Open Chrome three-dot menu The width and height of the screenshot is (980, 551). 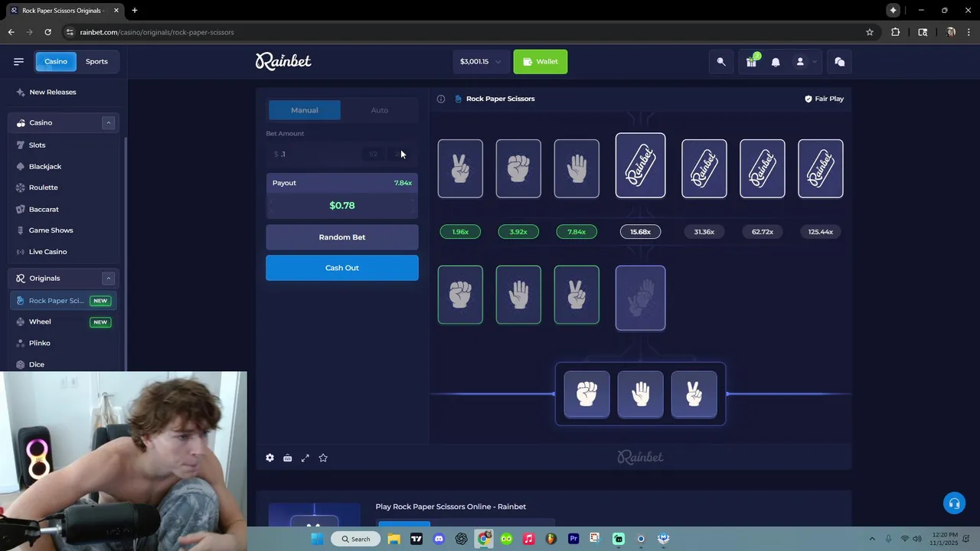(x=969, y=32)
